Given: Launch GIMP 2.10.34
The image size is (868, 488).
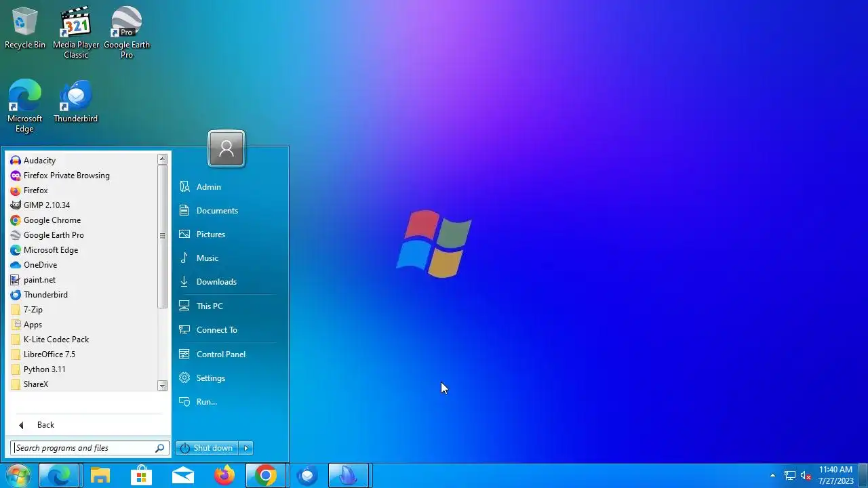Looking at the screenshot, I should (82, 205).
